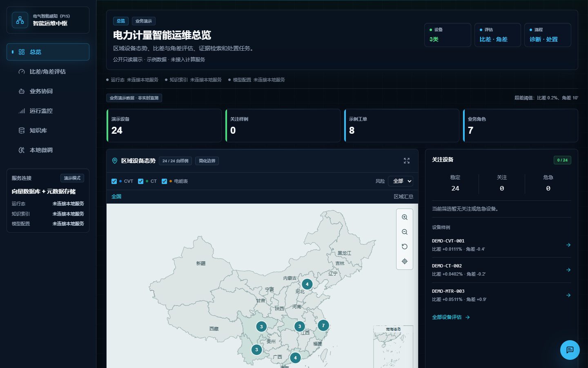
Task: Click the arrow for DEMO-MTR-003
Action: click(568, 295)
